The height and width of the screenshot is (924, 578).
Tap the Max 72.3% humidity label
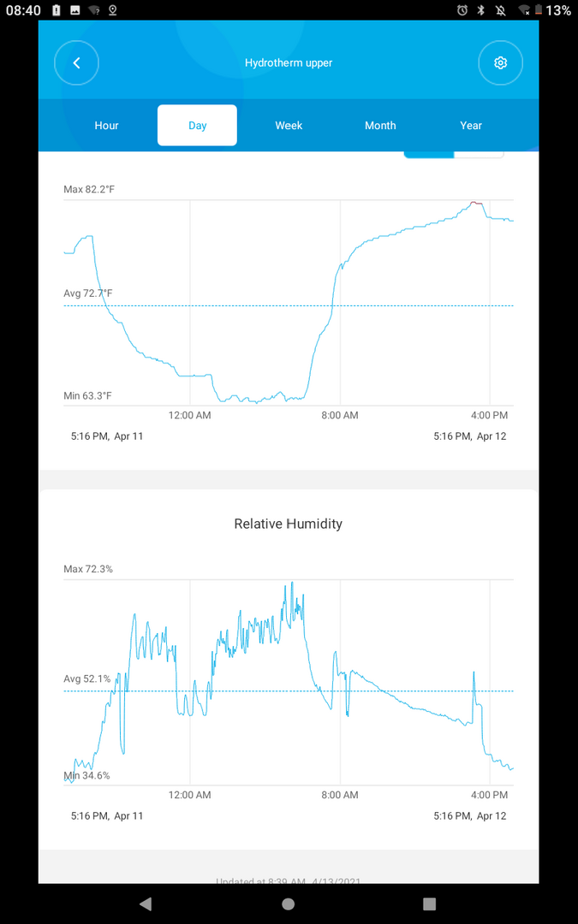coord(88,569)
